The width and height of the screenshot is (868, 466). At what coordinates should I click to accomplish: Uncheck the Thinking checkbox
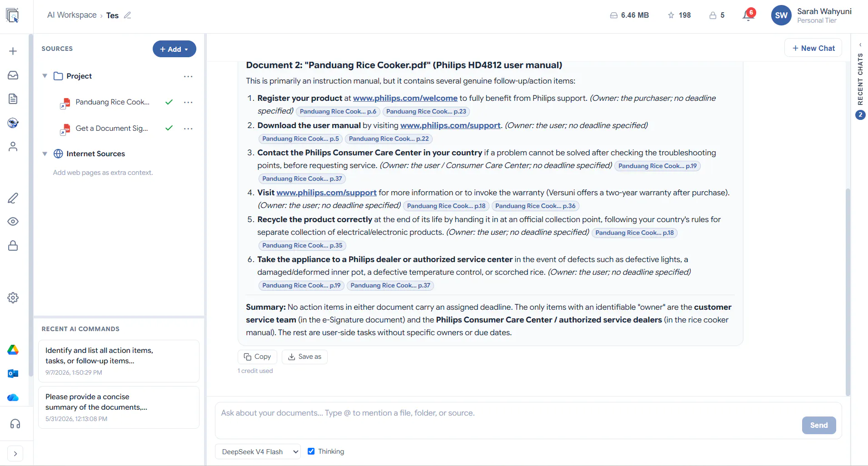311,451
